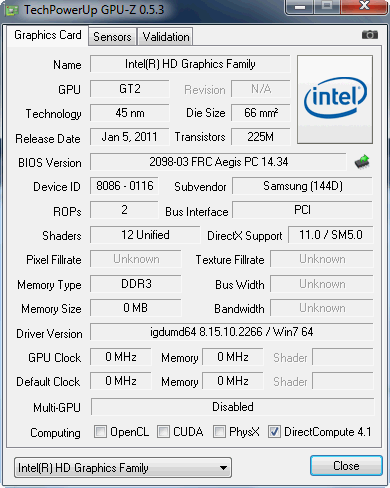Click the Revision field showing N/A

(x=261, y=89)
